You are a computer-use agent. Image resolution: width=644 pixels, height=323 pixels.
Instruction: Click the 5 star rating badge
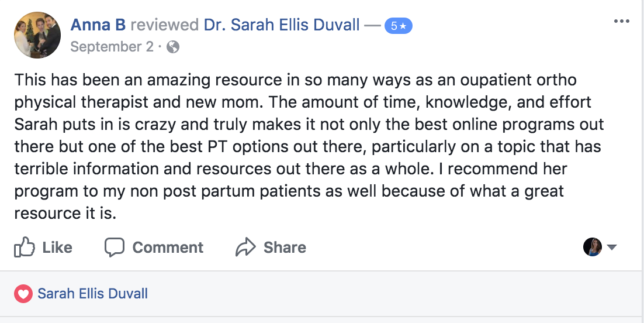tap(399, 26)
